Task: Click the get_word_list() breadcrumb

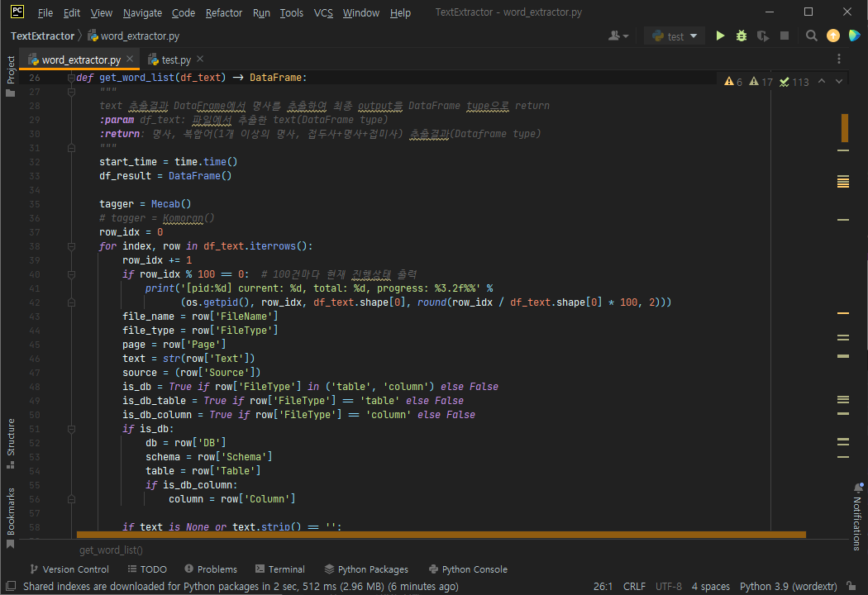Action: (x=111, y=550)
